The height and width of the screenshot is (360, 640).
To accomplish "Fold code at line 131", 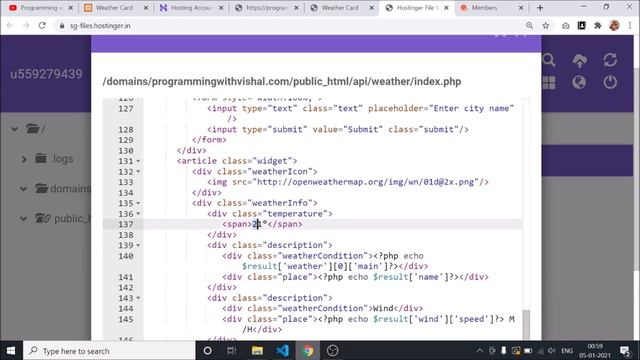I will tap(138, 161).
